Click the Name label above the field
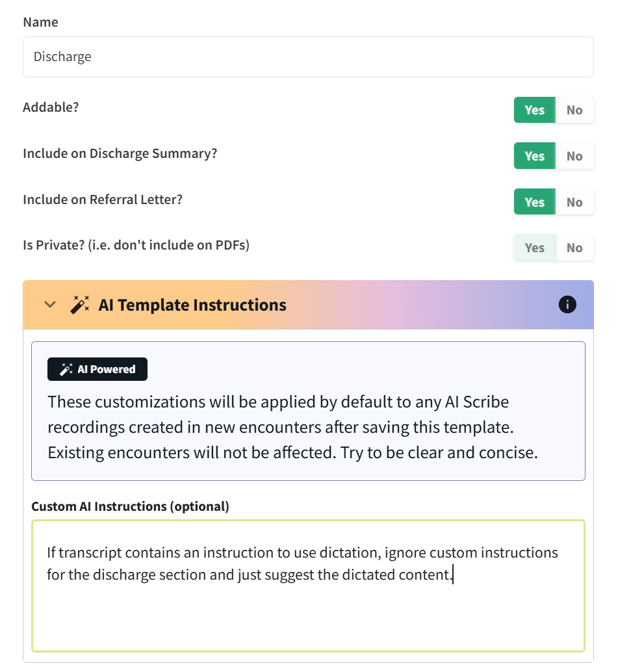This screenshot has width=618, height=672. [x=40, y=22]
